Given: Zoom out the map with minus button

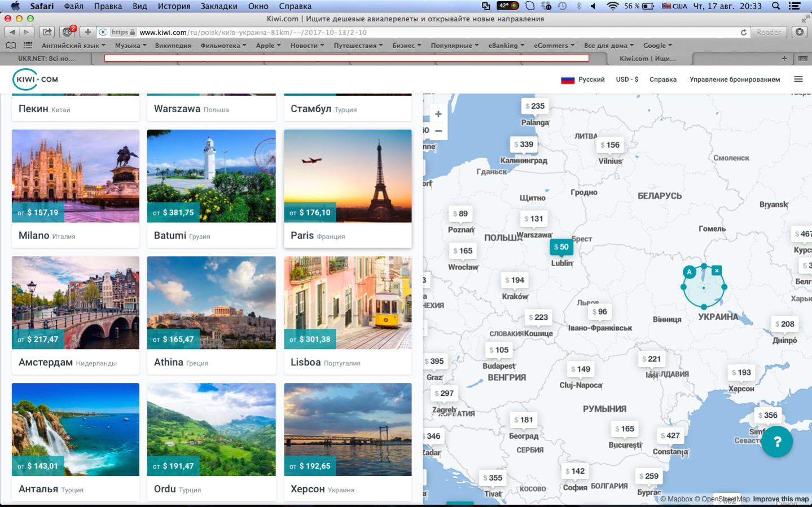Looking at the screenshot, I should click(438, 131).
